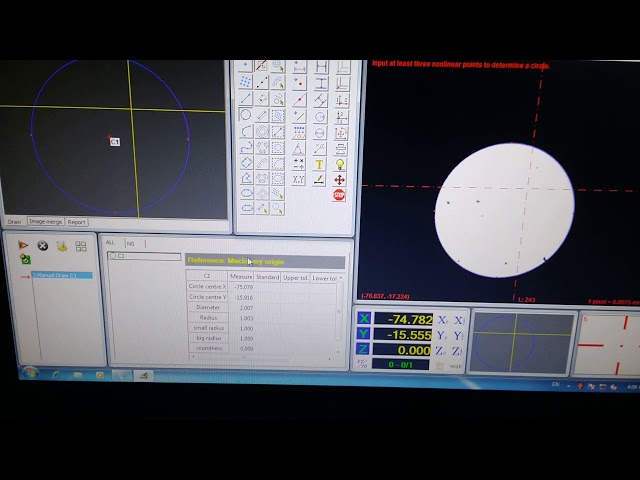Select the dotted line through points tool
The height and width of the screenshot is (480, 640).
262,82
